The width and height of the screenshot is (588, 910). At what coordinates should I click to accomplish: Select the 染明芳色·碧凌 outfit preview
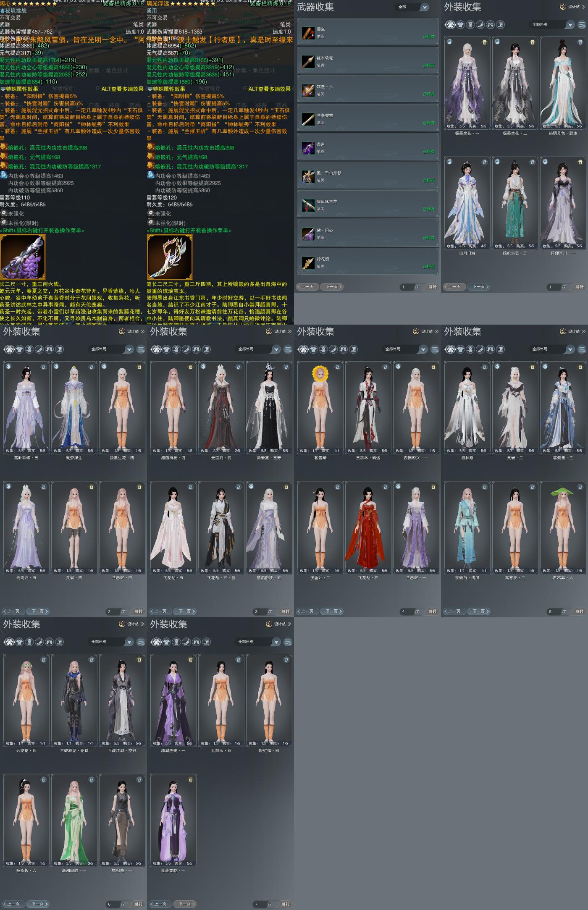tap(562, 83)
